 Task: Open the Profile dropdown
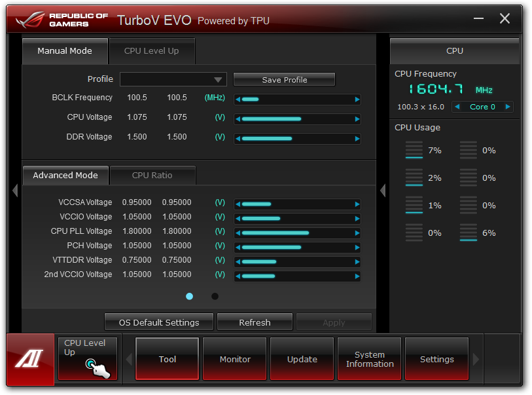pos(173,79)
